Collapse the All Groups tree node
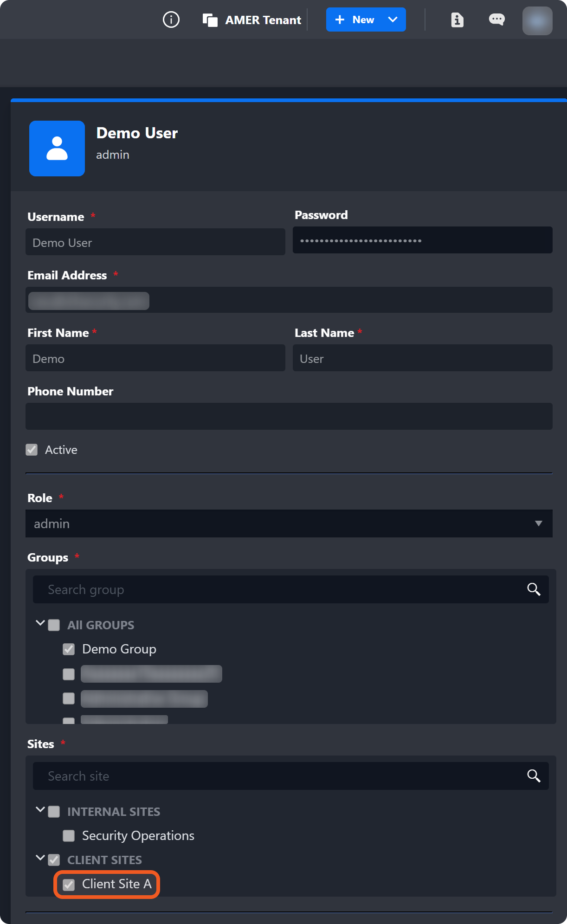This screenshot has width=567, height=924. (40, 623)
